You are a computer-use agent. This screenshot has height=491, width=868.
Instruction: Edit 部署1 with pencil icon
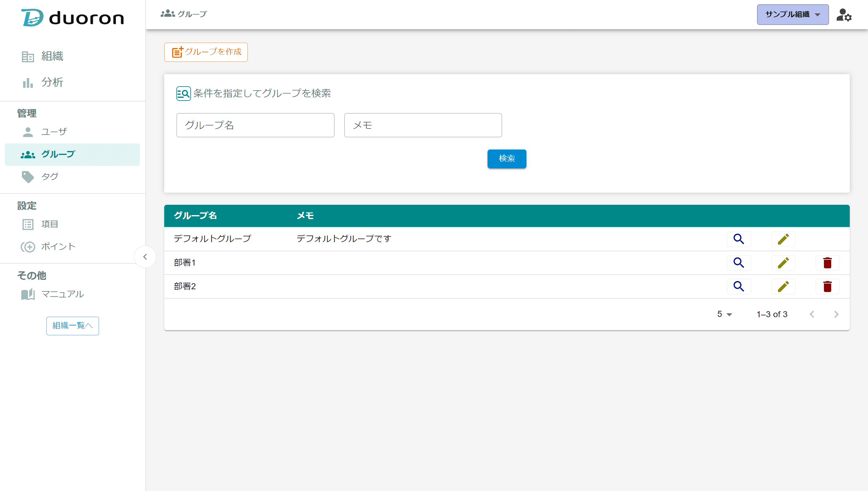tap(783, 263)
